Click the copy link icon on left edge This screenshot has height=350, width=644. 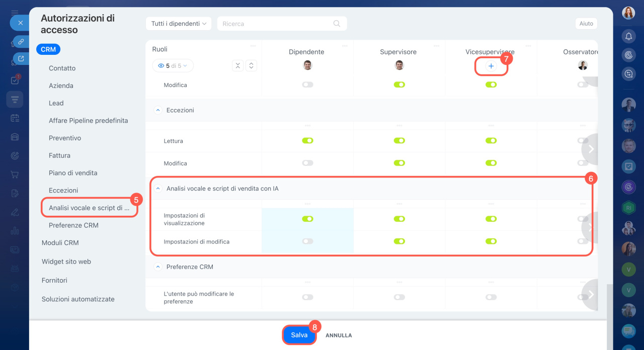(21, 42)
